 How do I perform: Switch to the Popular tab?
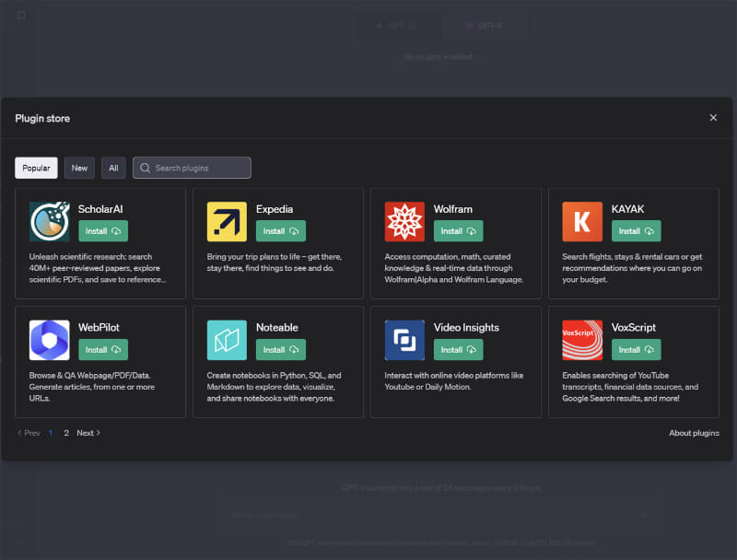click(x=36, y=168)
